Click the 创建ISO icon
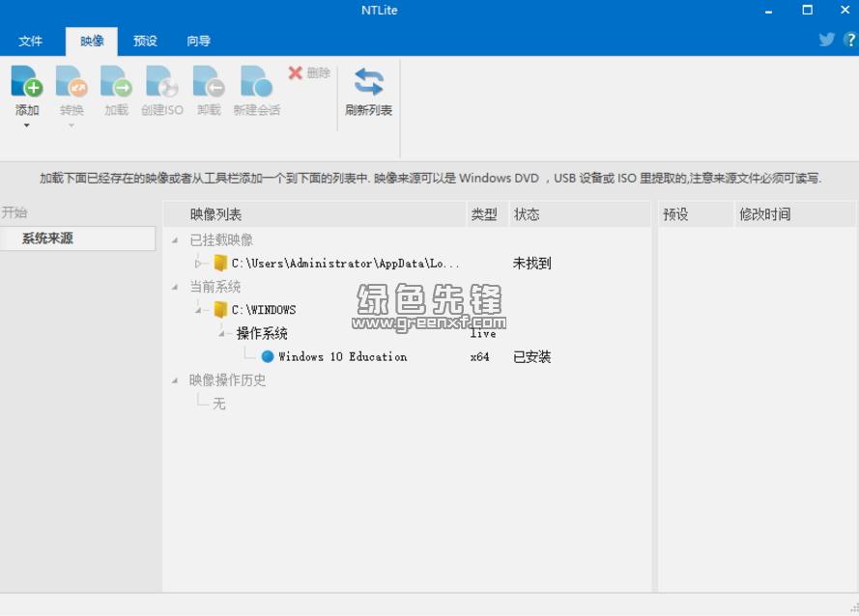This screenshot has height=616, width=859. (x=162, y=81)
